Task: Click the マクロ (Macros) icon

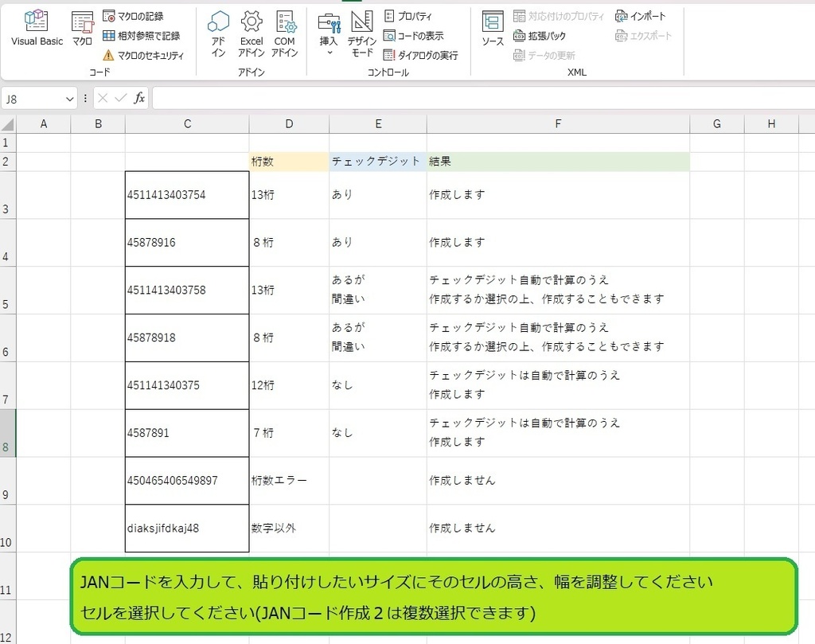Action: tap(81, 30)
